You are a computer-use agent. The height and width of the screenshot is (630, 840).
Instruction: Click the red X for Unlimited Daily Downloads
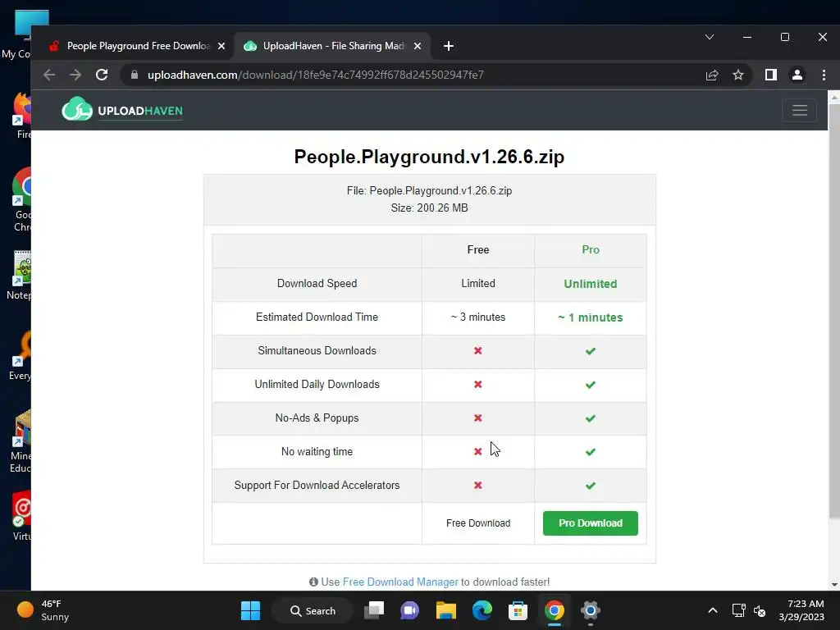478,385
